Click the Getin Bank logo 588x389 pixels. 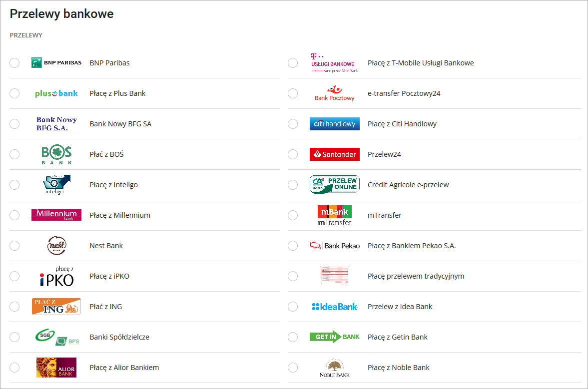coord(334,337)
